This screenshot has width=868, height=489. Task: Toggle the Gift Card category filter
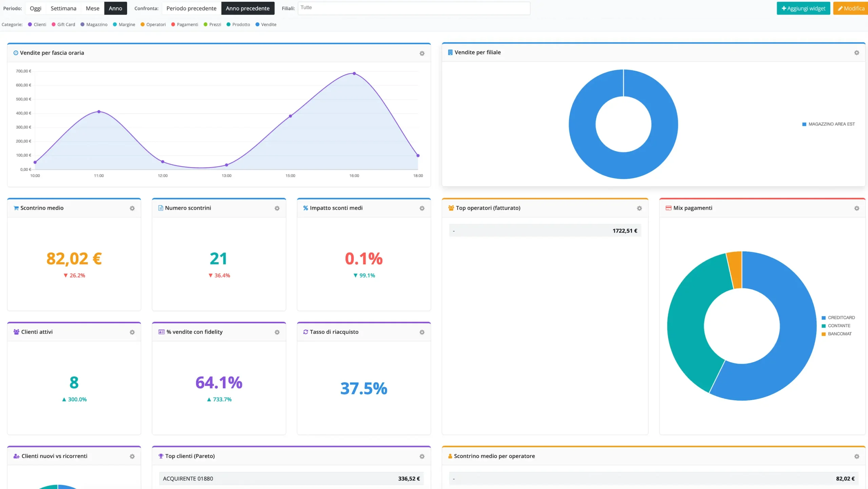tap(63, 24)
